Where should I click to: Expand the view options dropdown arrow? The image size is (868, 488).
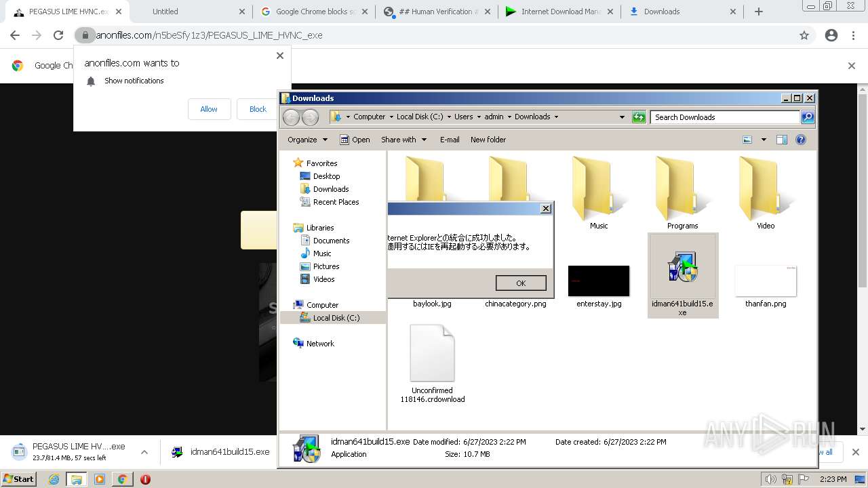tap(764, 140)
